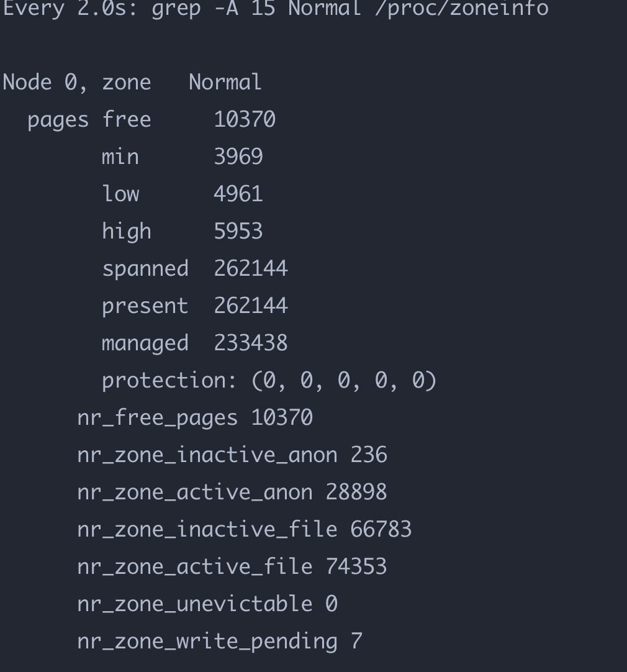Click the nr_zone_unevictable label
This screenshot has height=672, width=627.
(x=195, y=604)
